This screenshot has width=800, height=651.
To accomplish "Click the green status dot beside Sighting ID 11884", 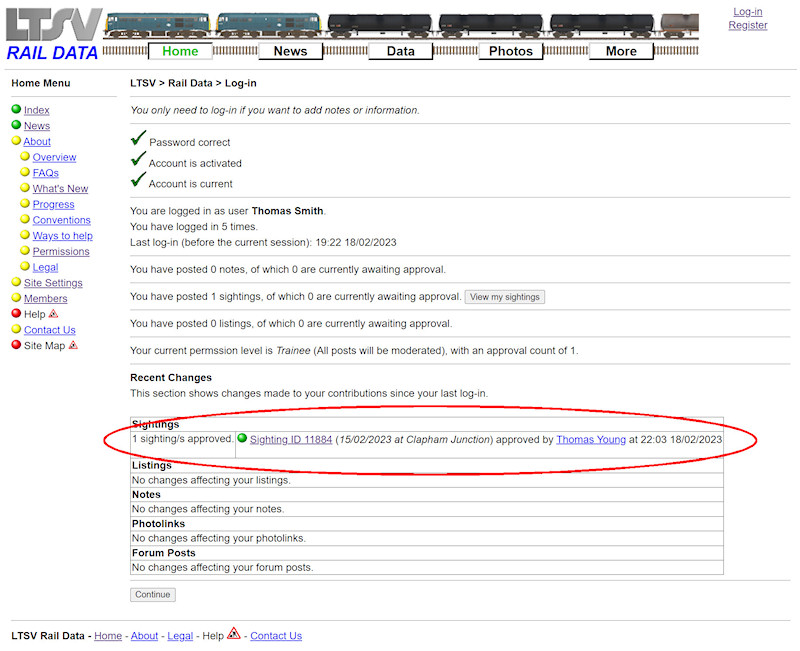I will [x=240, y=437].
